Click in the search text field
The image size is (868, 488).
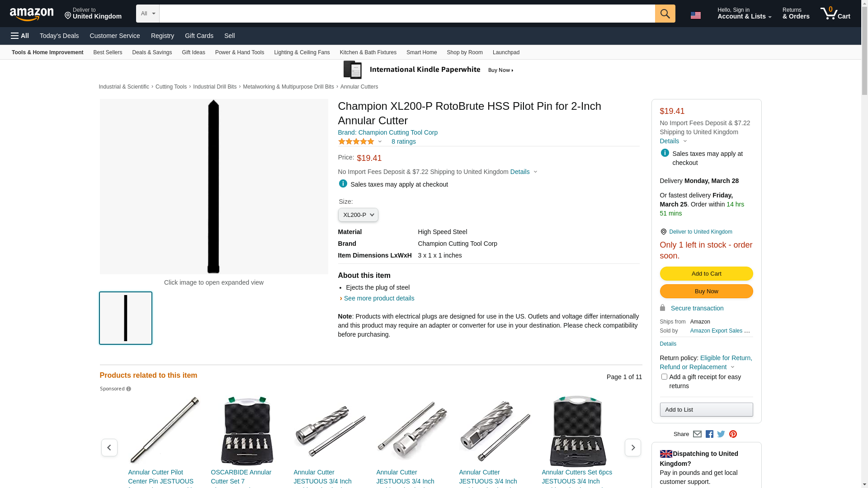407,14
